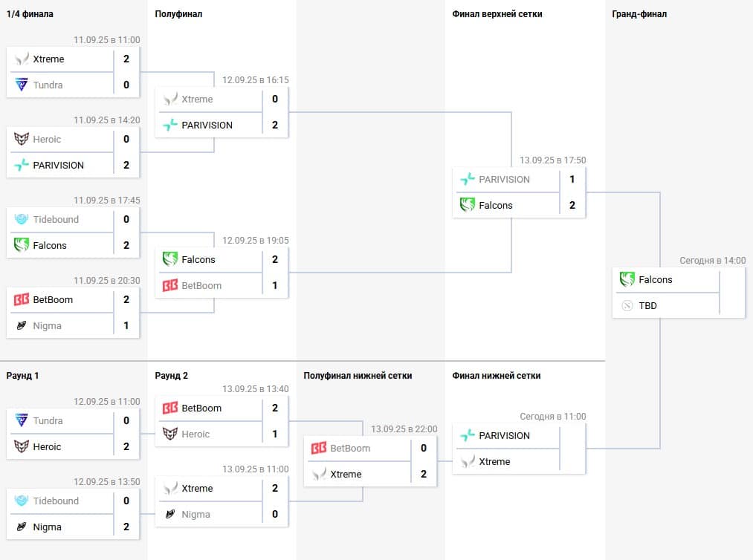Click PARIVISION logo in Финал верхней сетки
Screen dimensions: 753x560
point(467,179)
